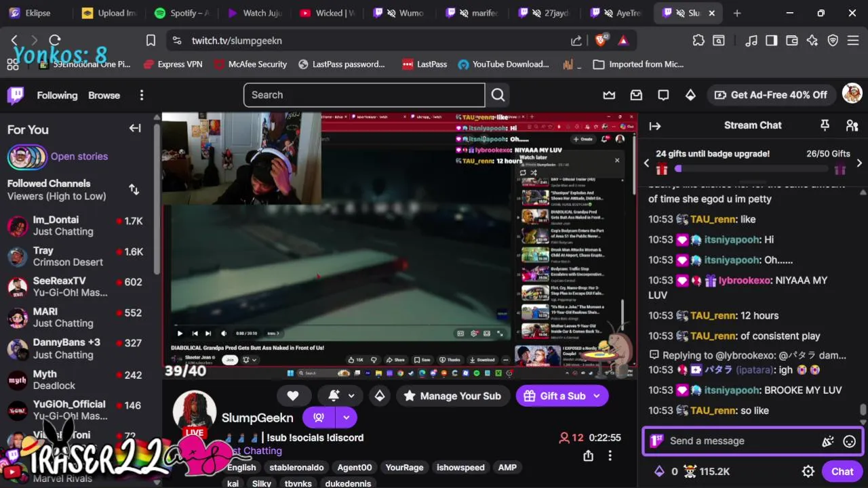Expand notification options chevron next to bell
Image resolution: width=868 pixels, height=488 pixels.
tap(351, 396)
